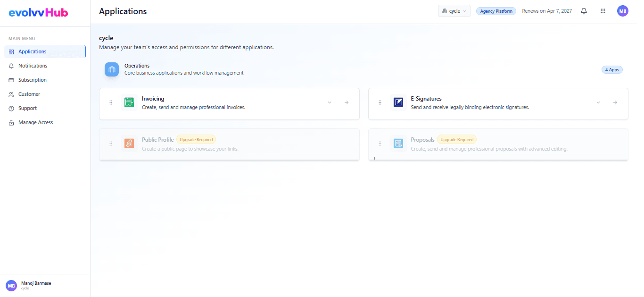Expand the Invoicing card chevron
The width and height of the screenshot is (644, 297).
[x=330, y=102]
